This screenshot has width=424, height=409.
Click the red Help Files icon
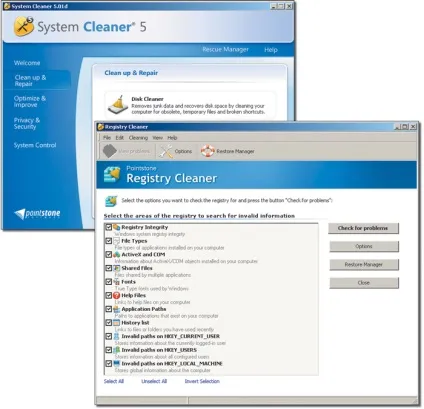(116, 295)
